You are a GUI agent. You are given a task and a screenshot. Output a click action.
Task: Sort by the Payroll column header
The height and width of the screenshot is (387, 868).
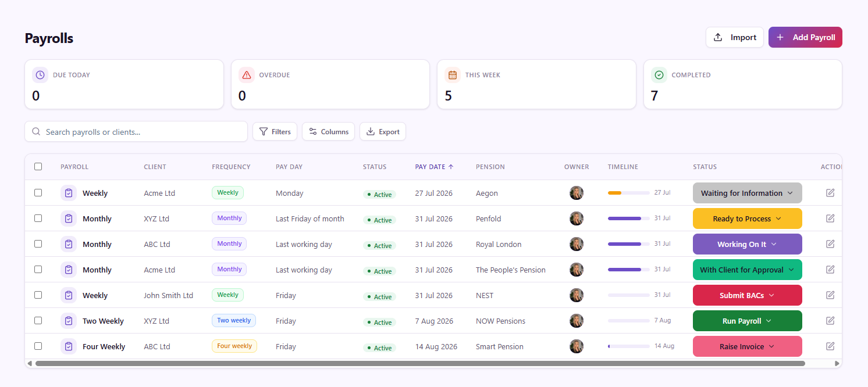point(74,167)
